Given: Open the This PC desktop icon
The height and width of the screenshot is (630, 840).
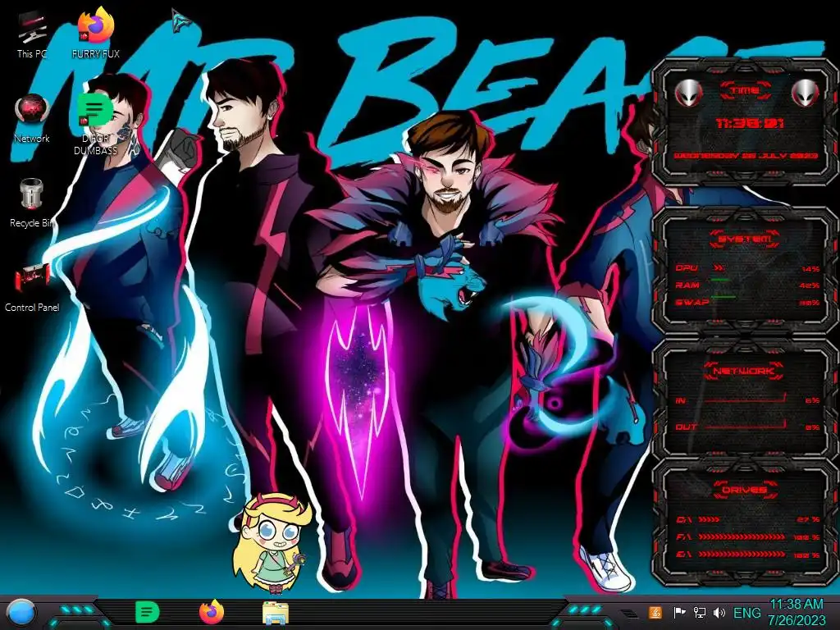Looking at the screenshot, I should pos(32,35).
